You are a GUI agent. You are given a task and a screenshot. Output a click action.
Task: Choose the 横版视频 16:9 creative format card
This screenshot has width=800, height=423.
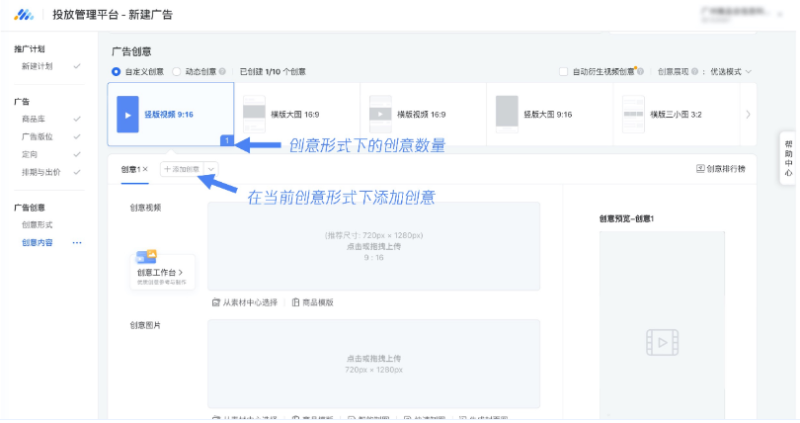(423, 114)
